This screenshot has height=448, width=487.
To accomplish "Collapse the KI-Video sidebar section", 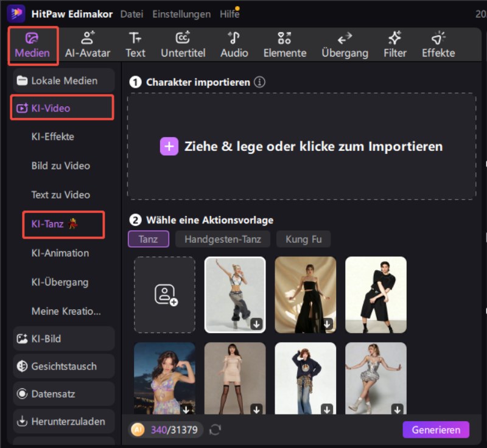I will coord(62,108).
